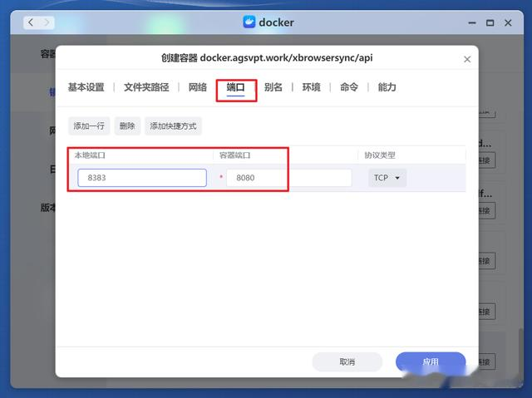This screenshot has width=532, height=398.
Task: Click the 添加一行 button
Action: click(x=89, y=126)
